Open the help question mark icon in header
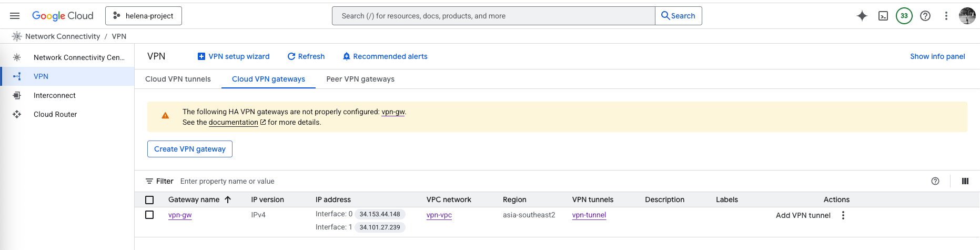This screenshot has width=980, height=250. pos(925,16)
